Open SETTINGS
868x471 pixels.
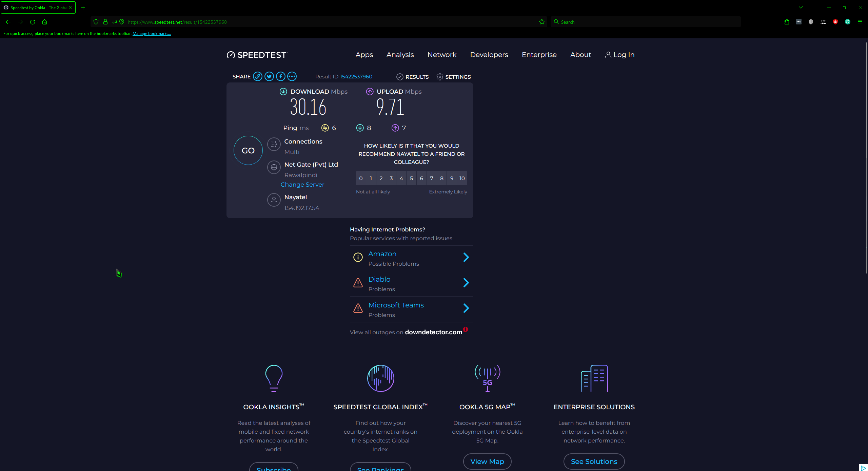tap(454, 77)
